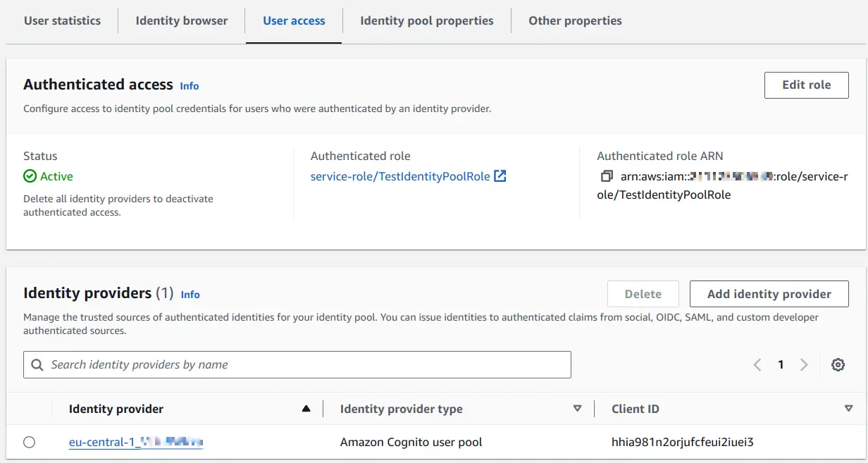868x463 pixels.
Task: Go to the Other properties tab
Action: click(x=575, y=21)
